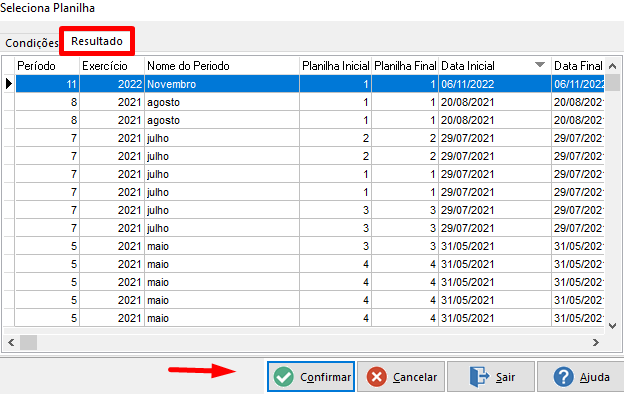
Task: Toggle the Data Inicial sort arrow
Action: 540,65
